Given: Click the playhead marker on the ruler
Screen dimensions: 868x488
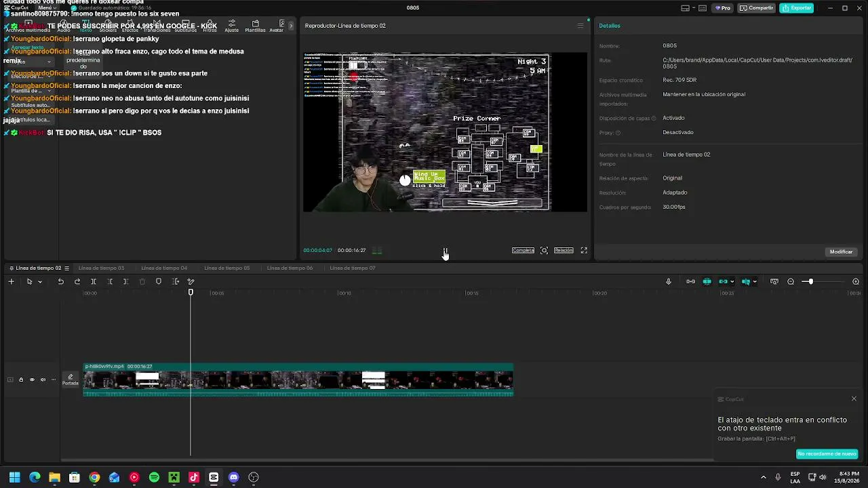Looking at the screenshot, I should tap(191, 292).
